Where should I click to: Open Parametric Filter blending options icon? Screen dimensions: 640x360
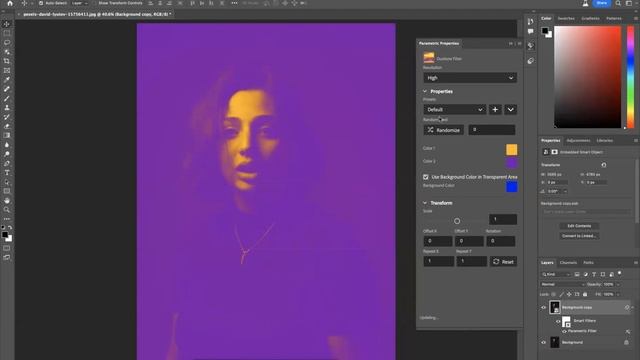point(628,331)
